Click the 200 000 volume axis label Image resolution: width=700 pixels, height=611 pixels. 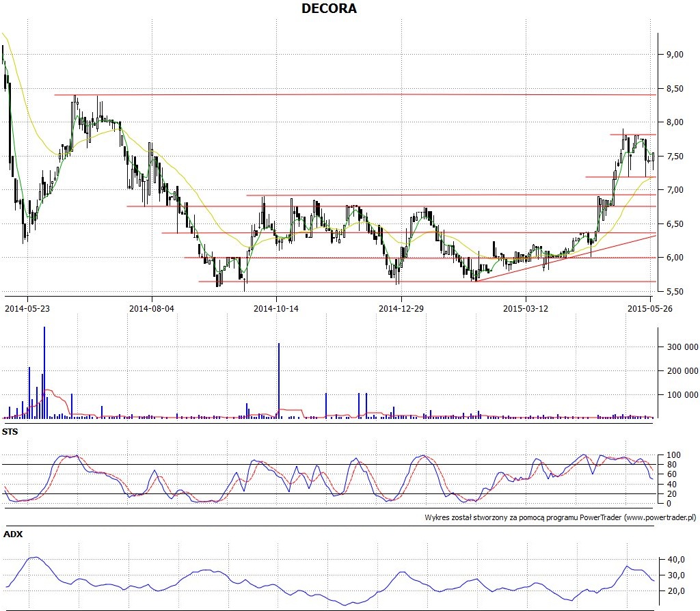682,370
